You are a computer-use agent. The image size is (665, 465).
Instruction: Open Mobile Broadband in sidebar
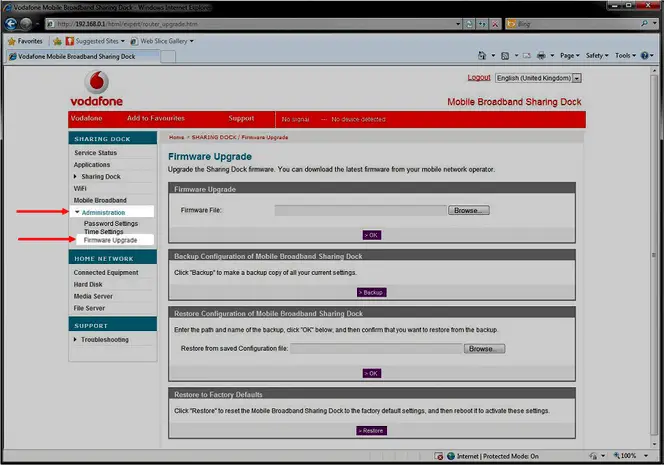(100, 200)
